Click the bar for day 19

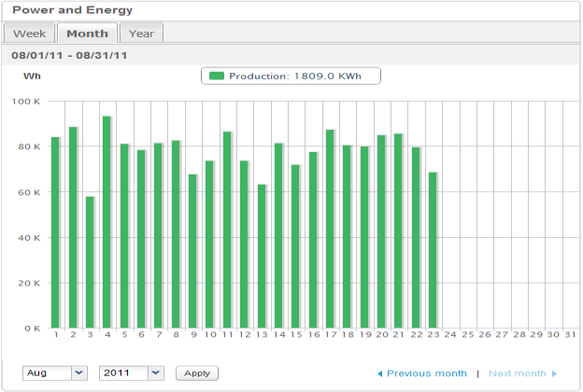click(364, 237)
